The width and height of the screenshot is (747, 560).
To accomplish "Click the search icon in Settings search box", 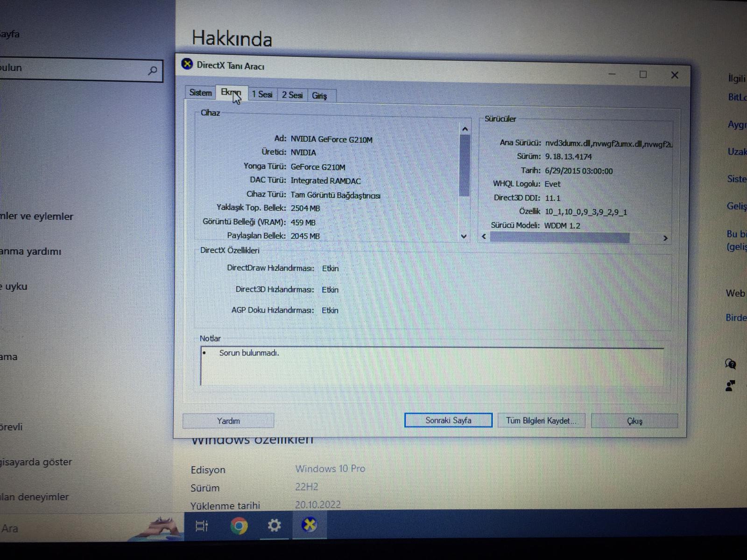I will coord(152,71).
